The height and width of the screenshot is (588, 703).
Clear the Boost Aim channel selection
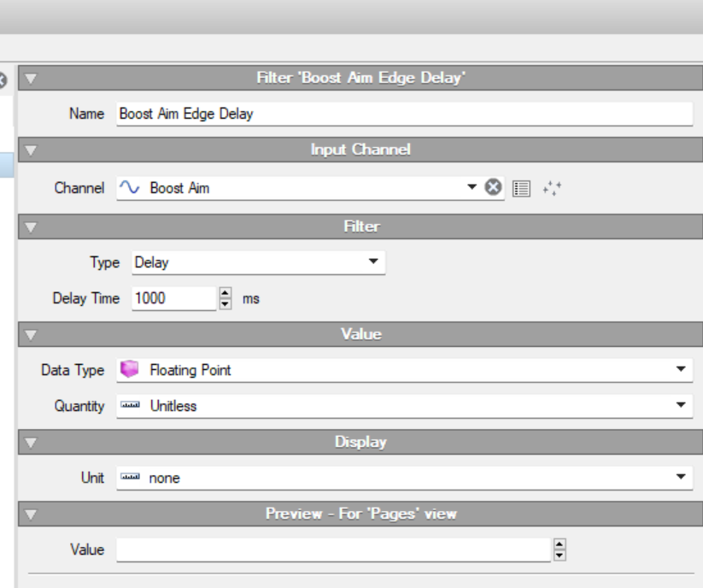click(x=493, y=188)
